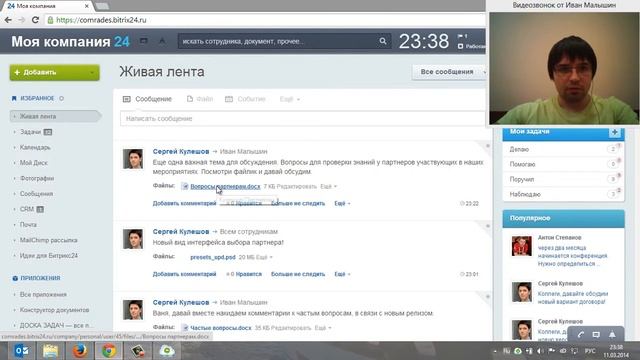The width and height of the screenshot is (640, 360).
Task: Click the search magnifier icon
Action: pyautogui.click(x=382, y=41)
